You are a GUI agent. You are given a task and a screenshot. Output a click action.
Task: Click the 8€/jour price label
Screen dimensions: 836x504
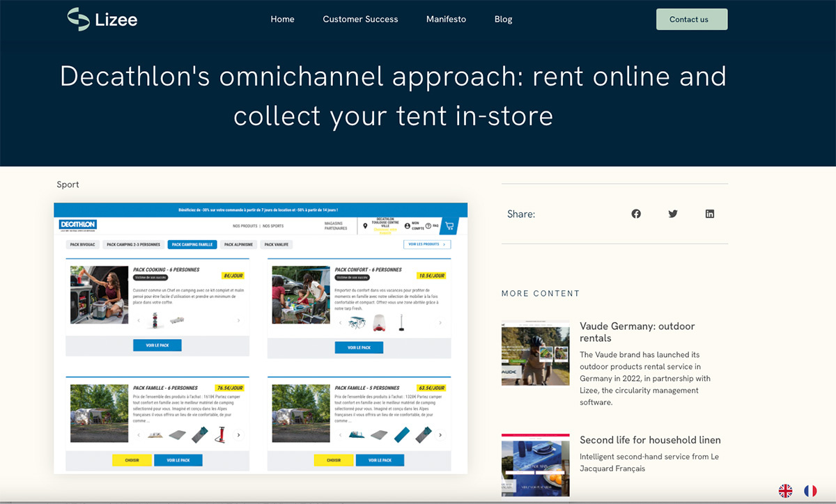point(233,276)
